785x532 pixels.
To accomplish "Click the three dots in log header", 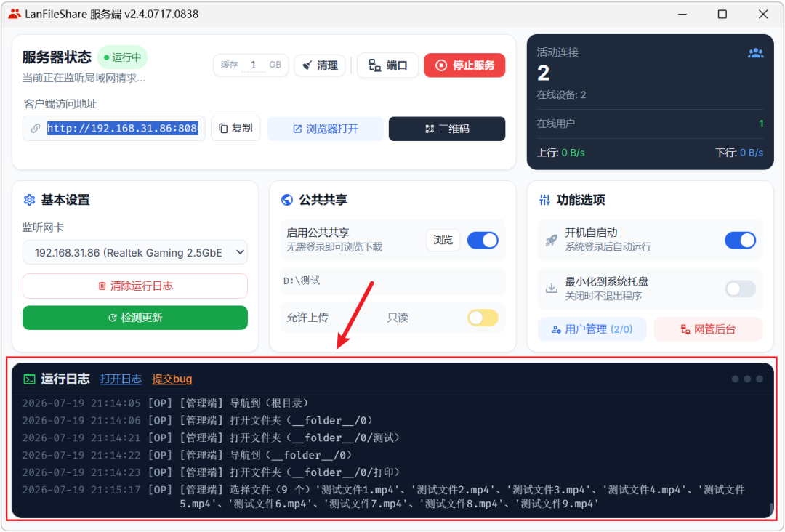I will click(x=747, y=379).
